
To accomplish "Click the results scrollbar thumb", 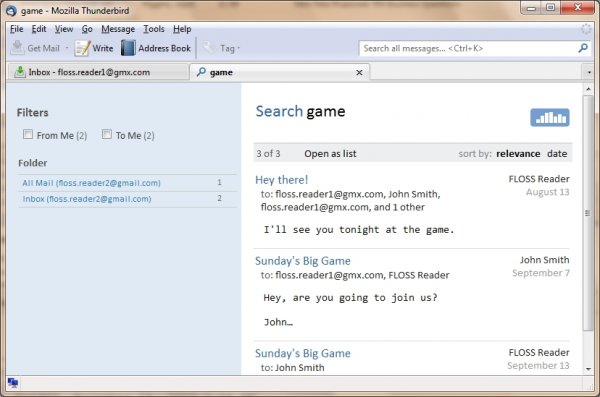I will [588, 213].
